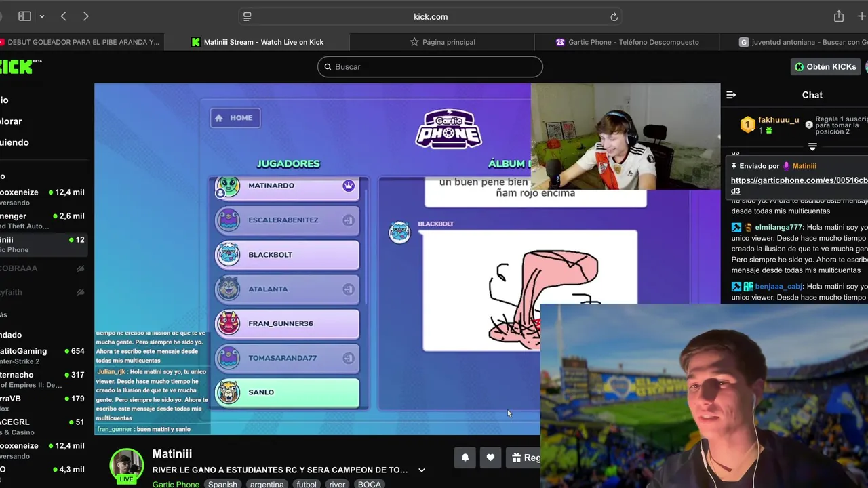Open the sidebar options dropdown arrow
This screenshot has height=488, width=868.
[x=42, y=16]
